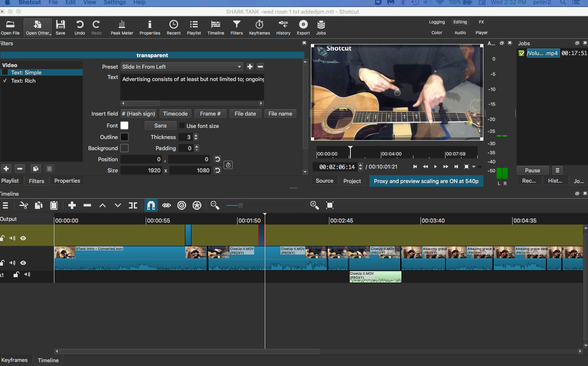
Task: Expand the player zoom options arrow
Action: [474, 167]
